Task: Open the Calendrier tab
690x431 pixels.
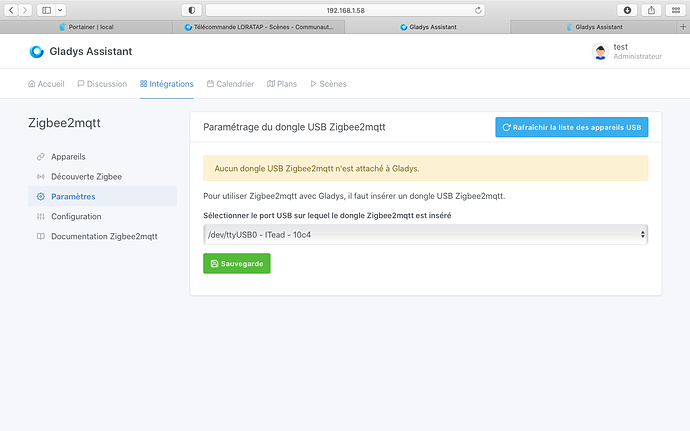Action: pos(230,84)
